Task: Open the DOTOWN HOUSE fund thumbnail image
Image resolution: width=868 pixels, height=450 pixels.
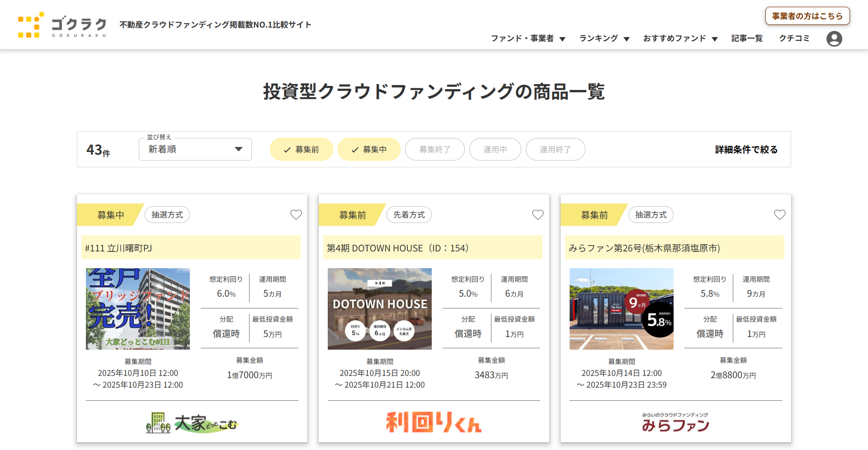Action: (379, 309)
